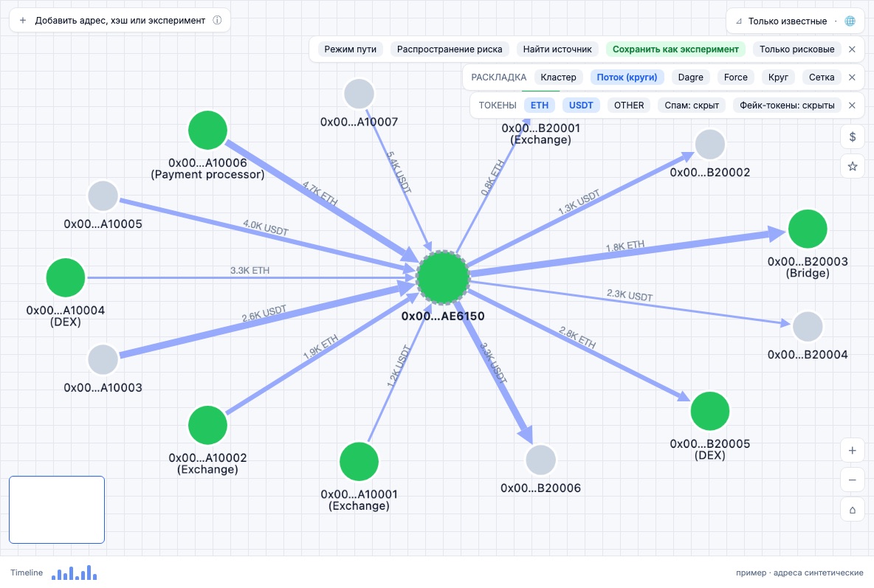The height and width of the screenshot is (588, 874).
Task: Close the ТОКЕНЫ tokens toolbar
Action: click(852, 105)
